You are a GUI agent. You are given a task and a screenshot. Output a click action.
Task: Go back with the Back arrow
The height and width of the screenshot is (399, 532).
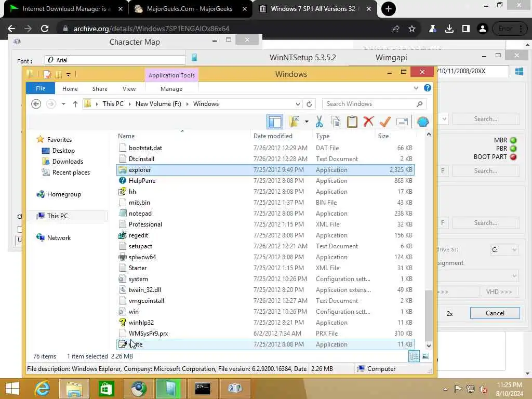coord(36,104)
